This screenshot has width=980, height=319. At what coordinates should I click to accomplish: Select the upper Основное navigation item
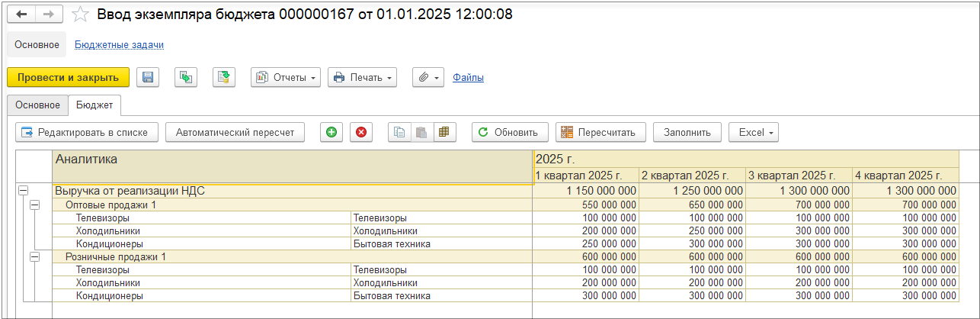point(37,45)
